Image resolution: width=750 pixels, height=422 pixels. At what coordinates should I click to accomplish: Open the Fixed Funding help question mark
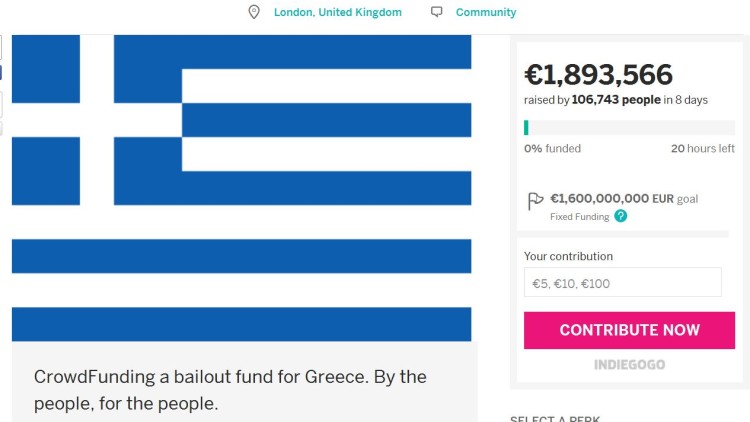[x=621, y=216]
